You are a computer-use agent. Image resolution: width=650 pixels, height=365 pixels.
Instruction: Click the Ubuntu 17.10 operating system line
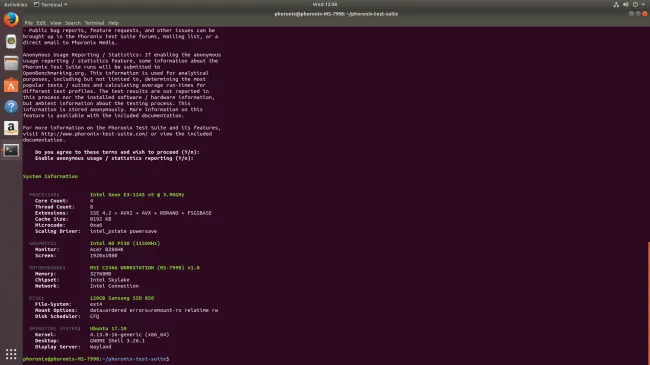(x=108, y=328)
